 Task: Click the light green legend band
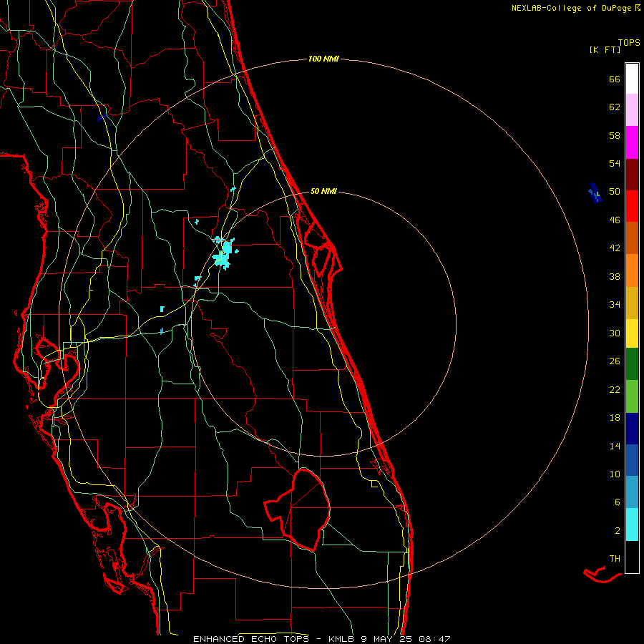pyautogui.click(x=632, y=396)
